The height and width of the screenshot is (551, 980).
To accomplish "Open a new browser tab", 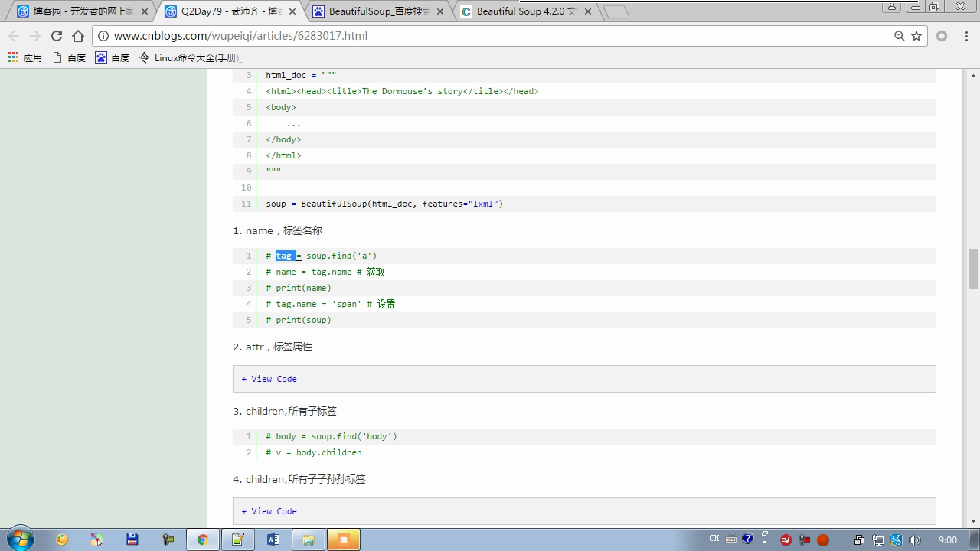I will pyautogui.click(x=616, y=11).
